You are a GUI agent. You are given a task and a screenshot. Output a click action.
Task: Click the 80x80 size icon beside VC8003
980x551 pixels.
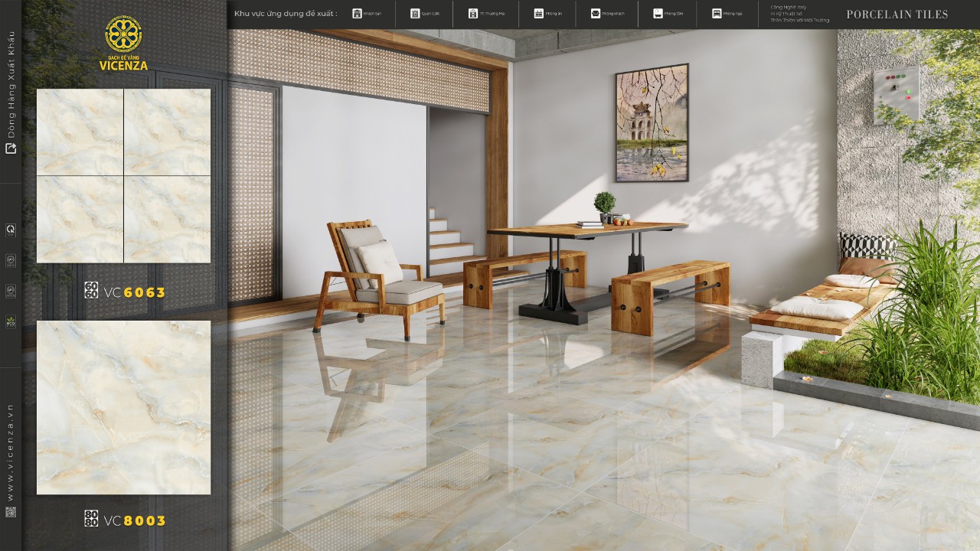(x=91, y=519)
